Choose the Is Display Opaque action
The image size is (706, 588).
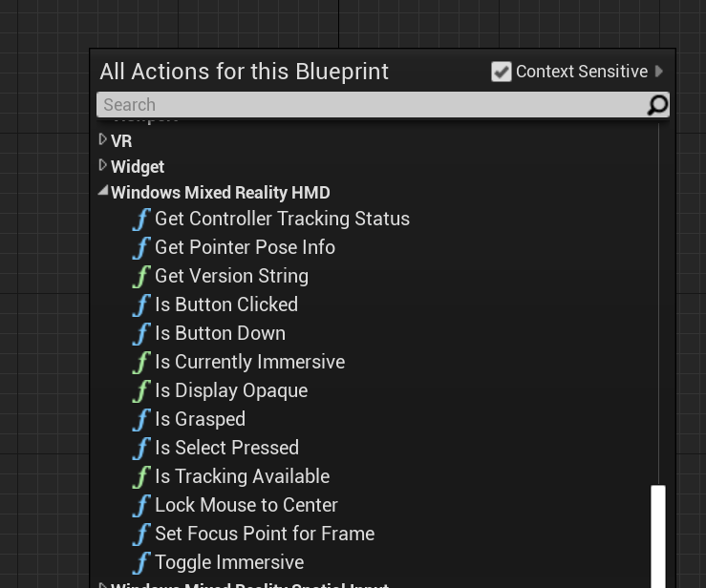[230, 390]
